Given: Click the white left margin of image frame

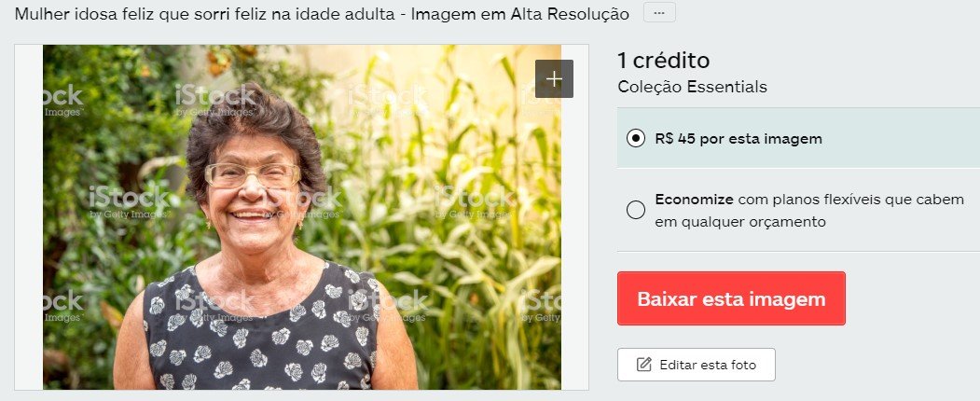Looking at the screenshot, I should pos(29,217).
